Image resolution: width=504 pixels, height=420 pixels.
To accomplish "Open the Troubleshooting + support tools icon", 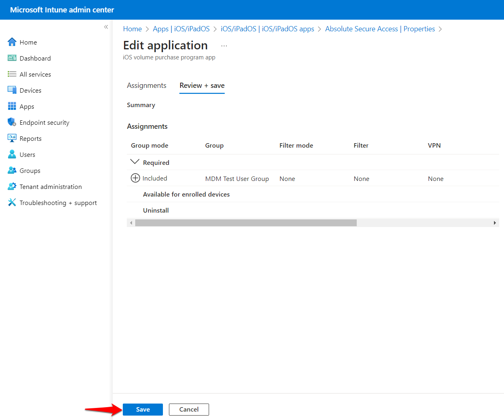I will (12, 203).
